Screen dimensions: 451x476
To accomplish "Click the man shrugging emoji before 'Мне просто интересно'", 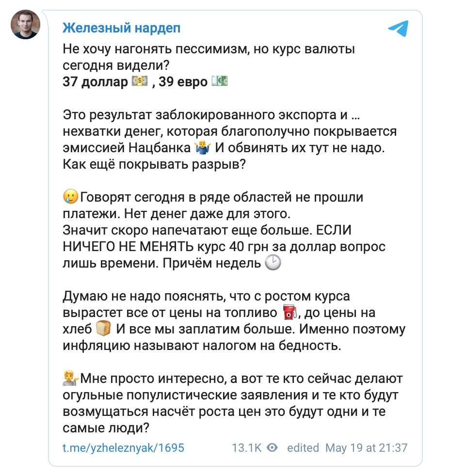I will coord(71,378).
